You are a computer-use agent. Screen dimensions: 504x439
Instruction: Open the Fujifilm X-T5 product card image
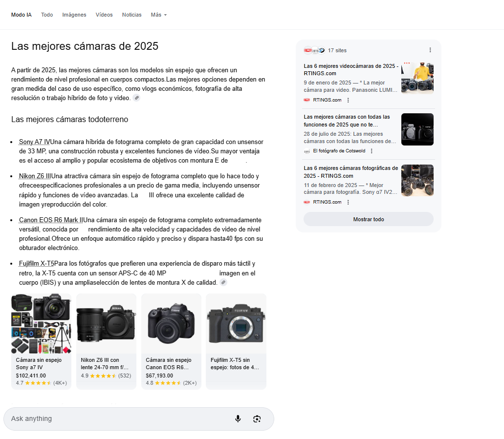[236, 323]
